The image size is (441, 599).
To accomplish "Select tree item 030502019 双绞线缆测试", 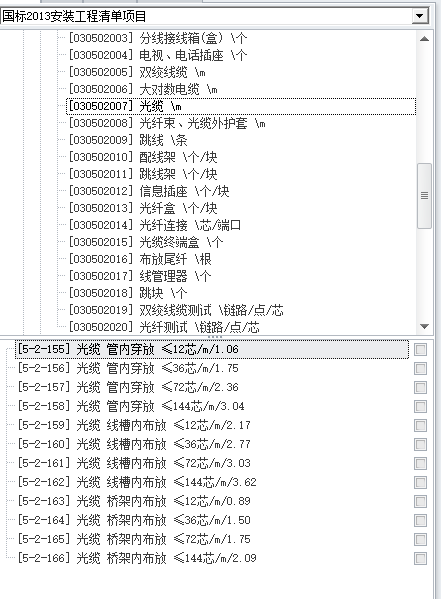I will point(176,310).
